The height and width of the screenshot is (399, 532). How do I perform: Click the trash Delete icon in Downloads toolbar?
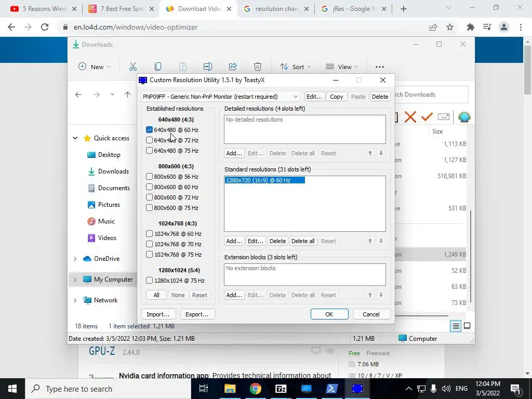[x=258, y=66]
